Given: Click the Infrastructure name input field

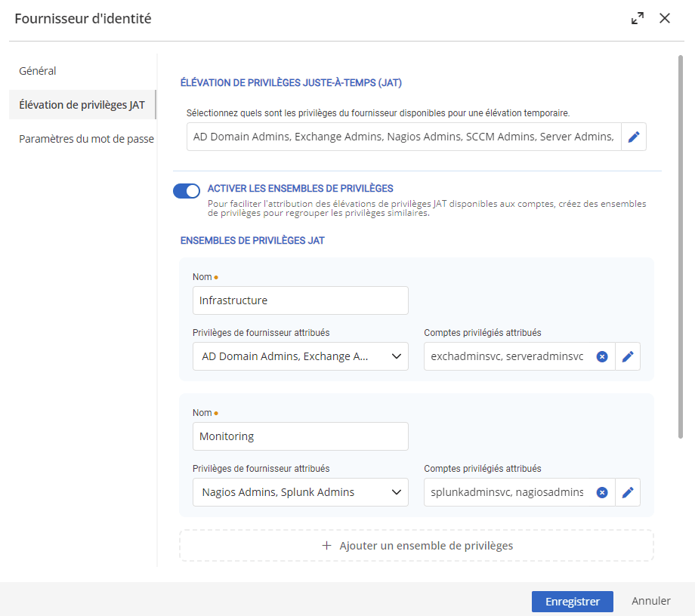Looking at the screenshot, I should [x=300, y=300].
